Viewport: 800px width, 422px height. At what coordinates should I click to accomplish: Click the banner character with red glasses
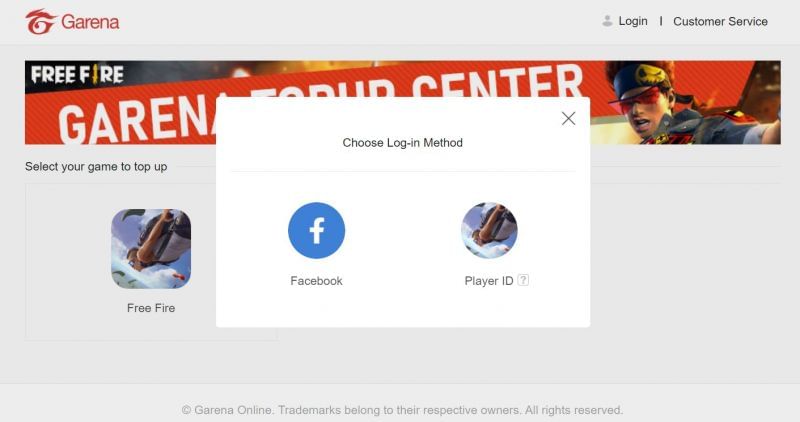click(684, 103)
